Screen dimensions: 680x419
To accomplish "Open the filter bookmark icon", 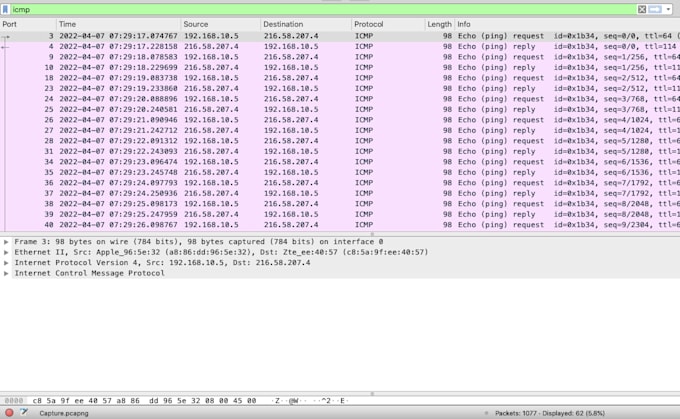I will tap(5, 9).
